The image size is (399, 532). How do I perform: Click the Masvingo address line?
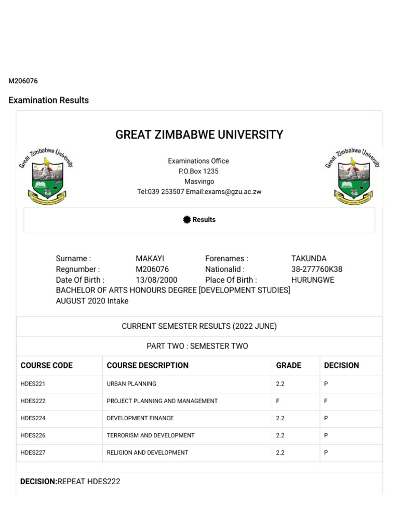coord(199,181)
